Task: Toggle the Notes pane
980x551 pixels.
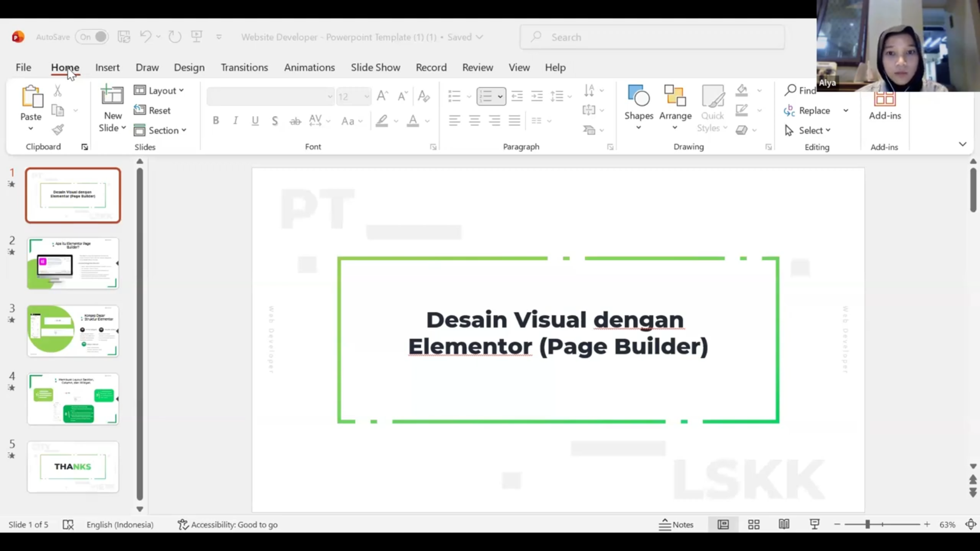Action: click(676, 524)
